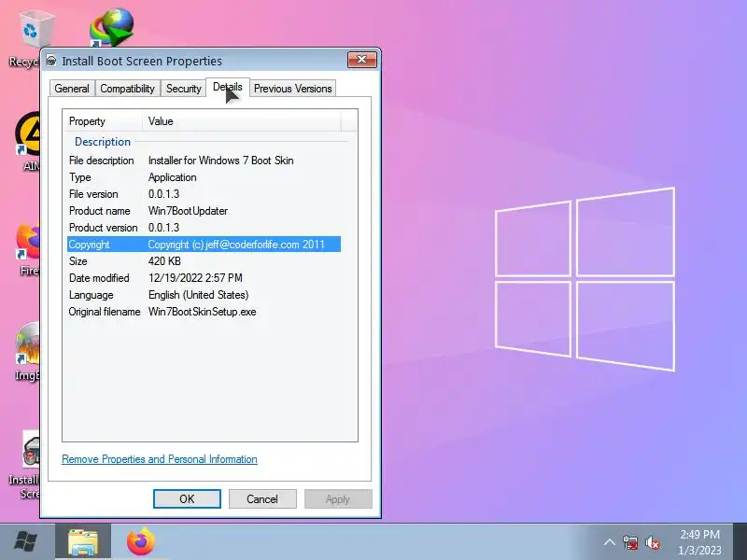The width and height of the screenshot is (747, 560).
Task: Select the Original filename row
Action: point(204,312)
